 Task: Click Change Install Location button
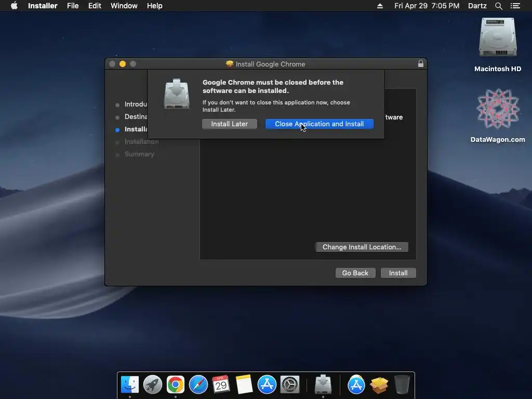click(x=362, y=247)
